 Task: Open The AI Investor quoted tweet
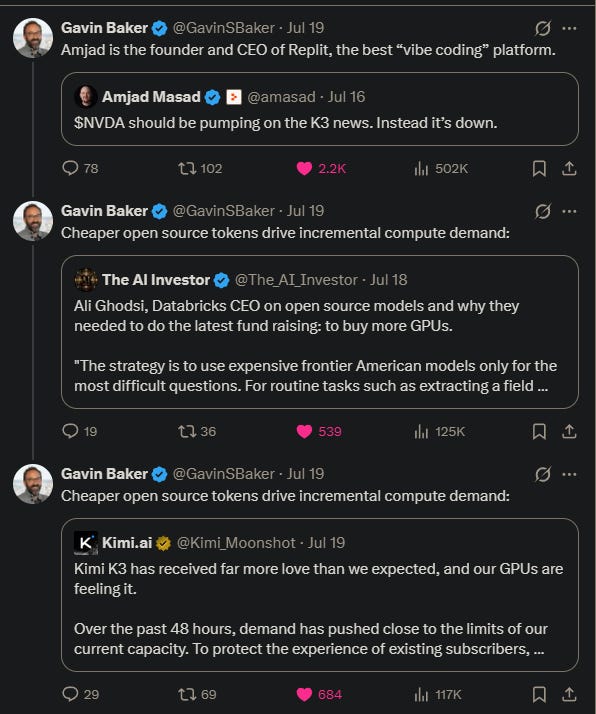(x=320, y=332)
